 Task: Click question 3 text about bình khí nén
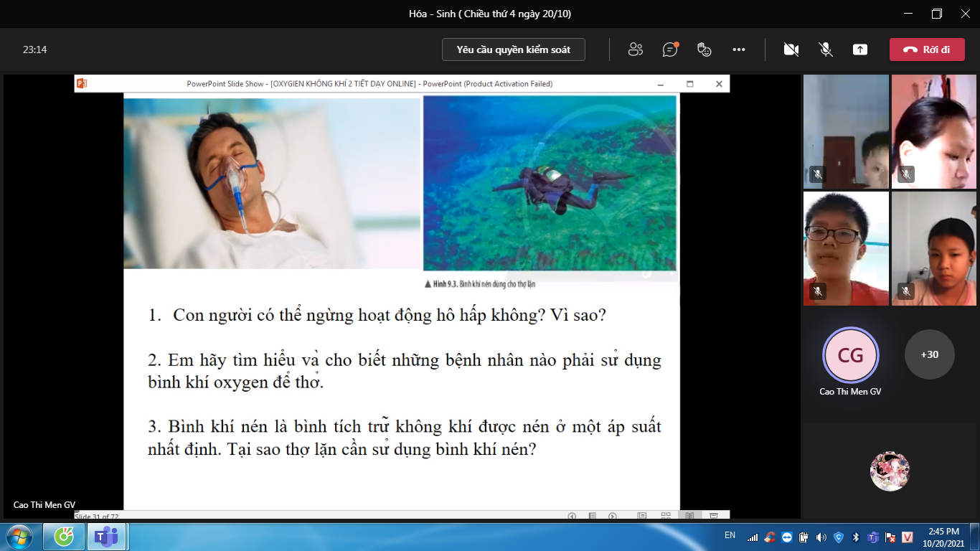(x=405, y=438)
